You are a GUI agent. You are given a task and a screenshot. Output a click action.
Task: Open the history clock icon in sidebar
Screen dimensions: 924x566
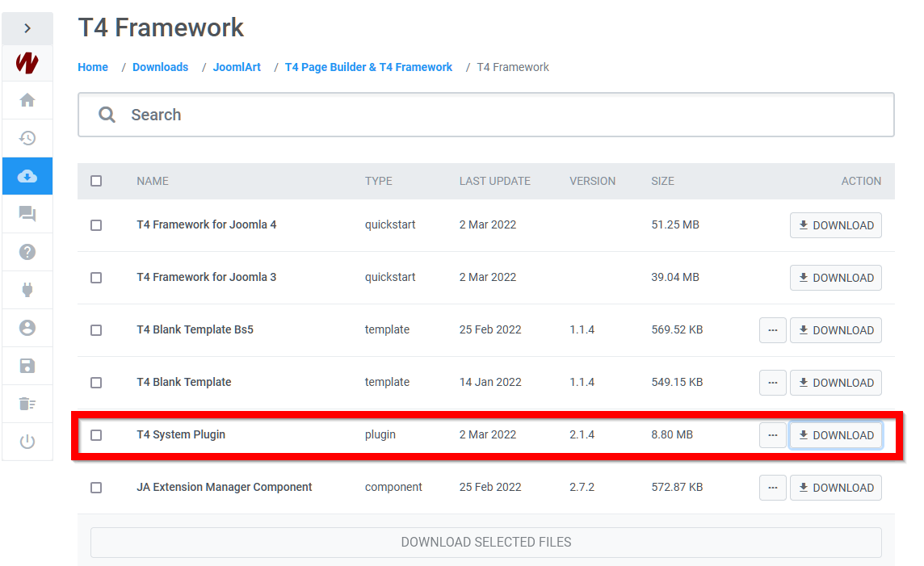point(27,138)
